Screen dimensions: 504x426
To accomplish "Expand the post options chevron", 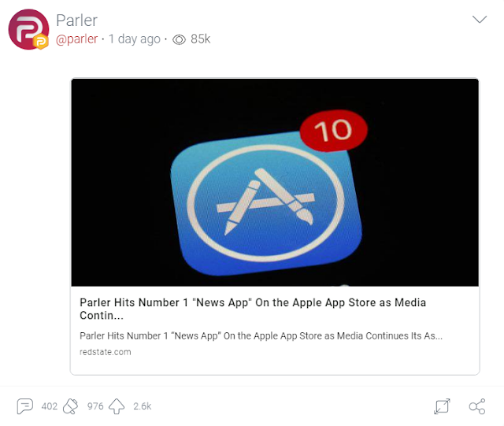I will coord(480,19).
